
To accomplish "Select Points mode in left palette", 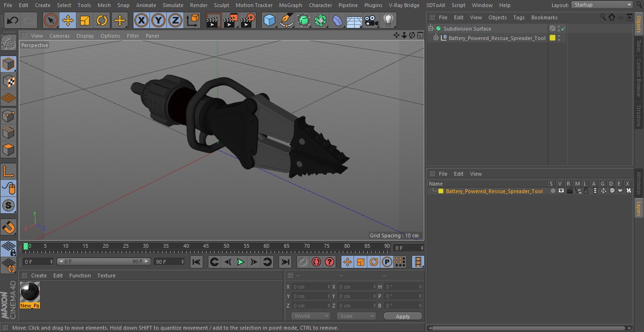I will click(x=8, y=116).
